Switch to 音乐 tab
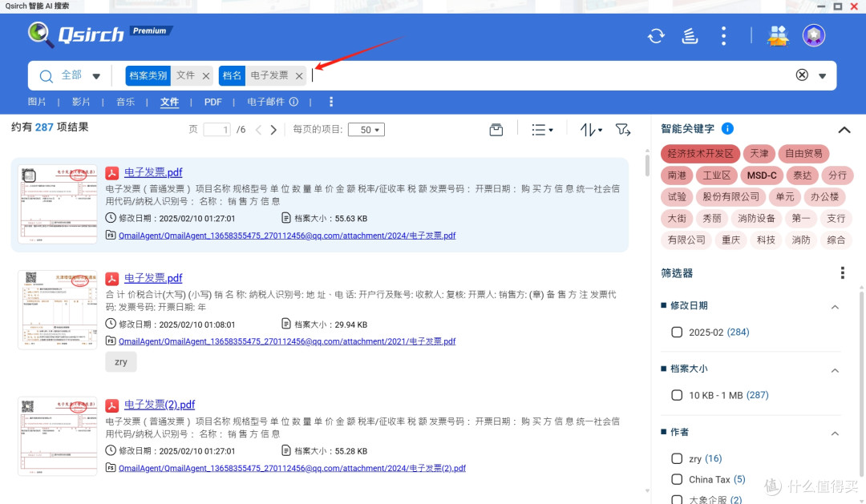Screen dimensions: 866x504 coord(125,102)
